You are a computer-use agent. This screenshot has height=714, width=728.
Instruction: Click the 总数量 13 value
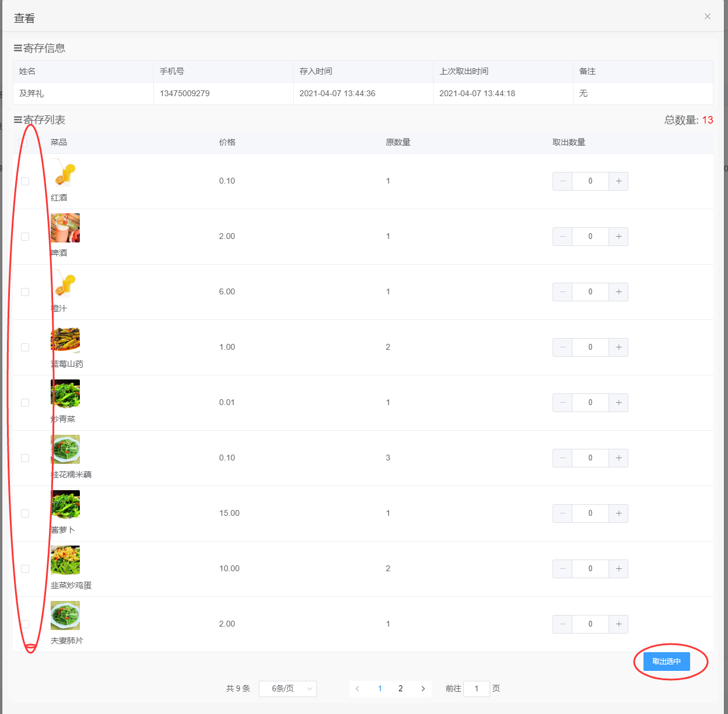tap(708, 120)
